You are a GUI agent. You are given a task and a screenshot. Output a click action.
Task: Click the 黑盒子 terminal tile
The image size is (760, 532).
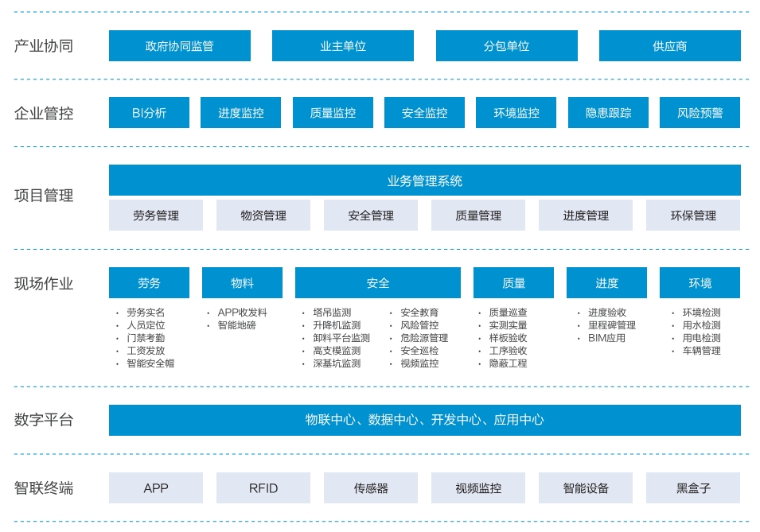692,488
